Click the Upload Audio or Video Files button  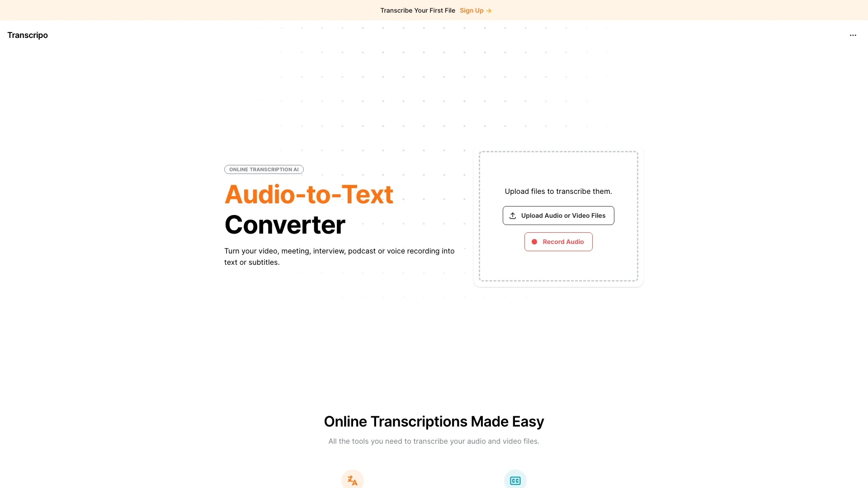558,215
